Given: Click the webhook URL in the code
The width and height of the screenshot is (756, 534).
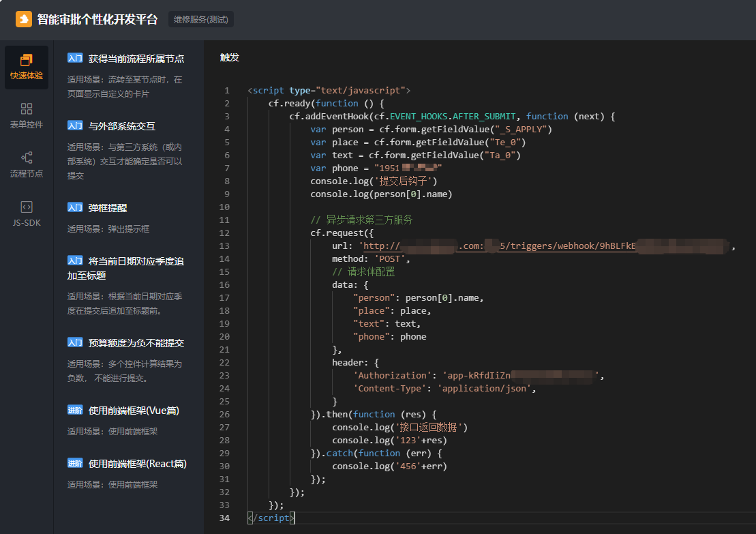Looking at the screenshot, I should pos(545,246).
